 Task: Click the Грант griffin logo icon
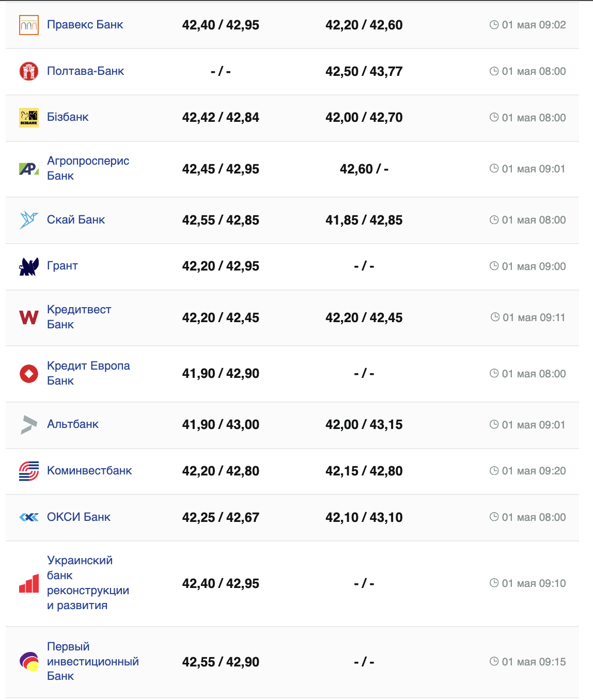point(29,266)
